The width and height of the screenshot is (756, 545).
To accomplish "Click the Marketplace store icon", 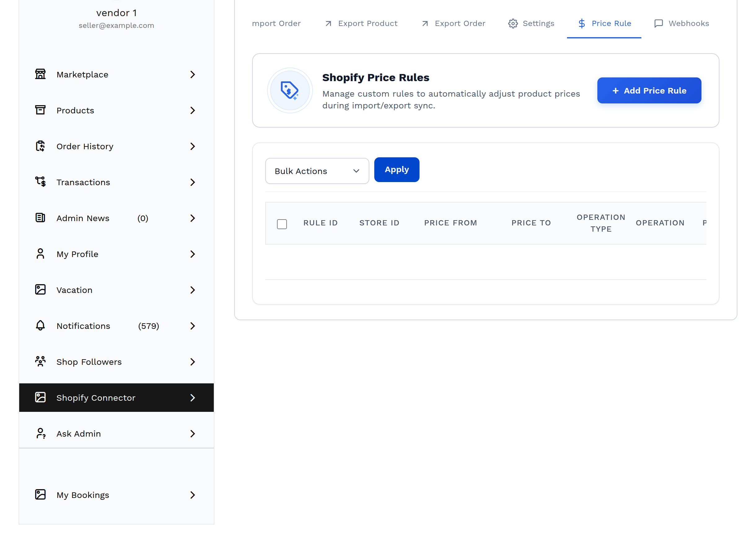I will click(x=40, y=74).
